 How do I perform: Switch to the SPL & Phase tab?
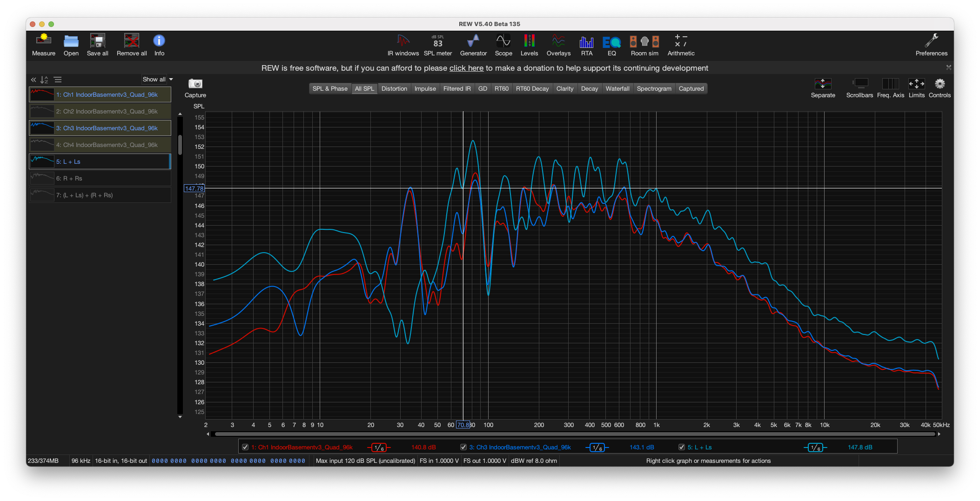[x=330, y=88]
